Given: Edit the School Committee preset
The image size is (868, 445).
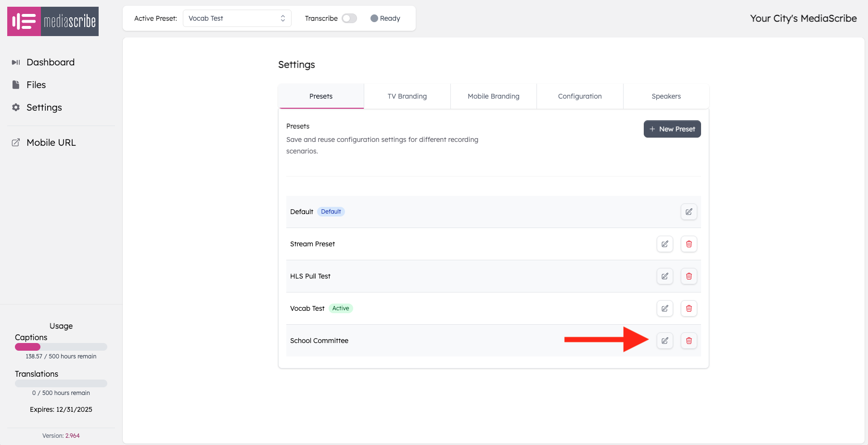Looking at the screenshot, I should 664,341.
